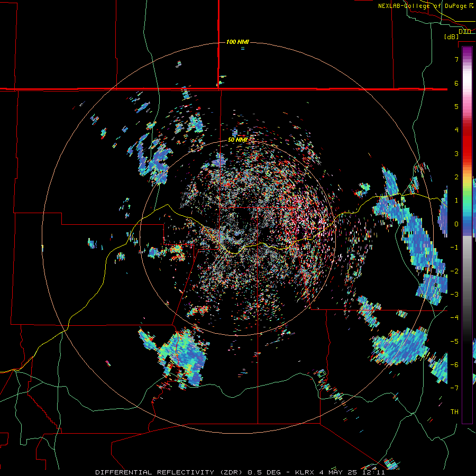Click the "7" value on the color scale

point(456,59)
